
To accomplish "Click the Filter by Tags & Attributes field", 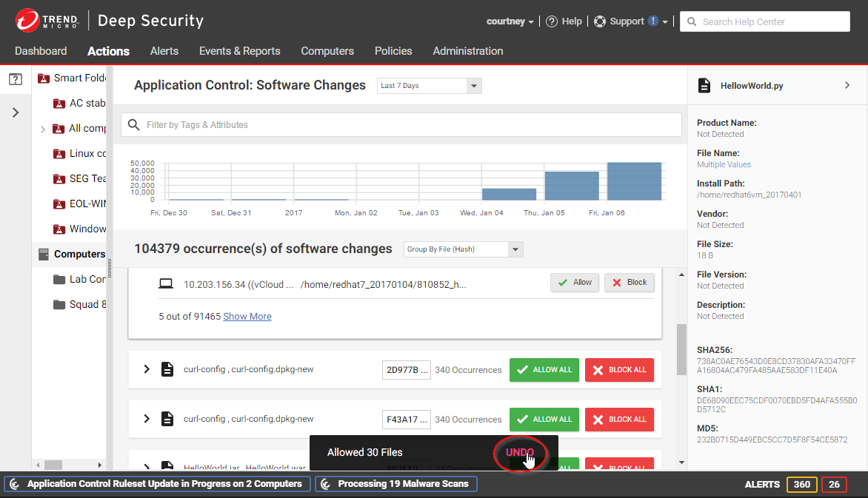I will pos(404,125).
